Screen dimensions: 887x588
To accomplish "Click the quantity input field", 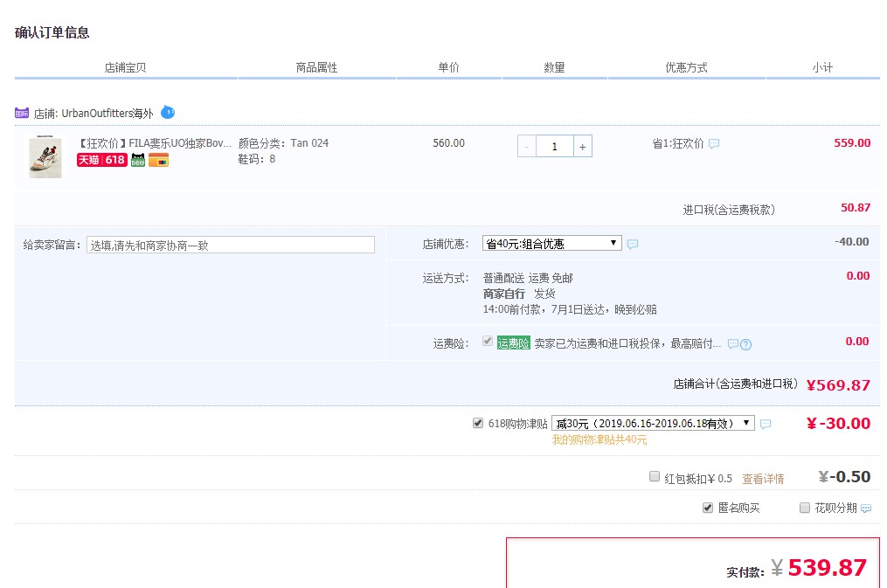I will click(554, 147).
